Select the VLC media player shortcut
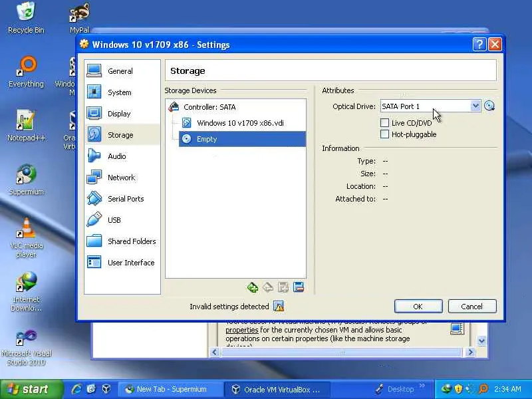Viewport: 532px width, 399px height. tap(26, 237)
